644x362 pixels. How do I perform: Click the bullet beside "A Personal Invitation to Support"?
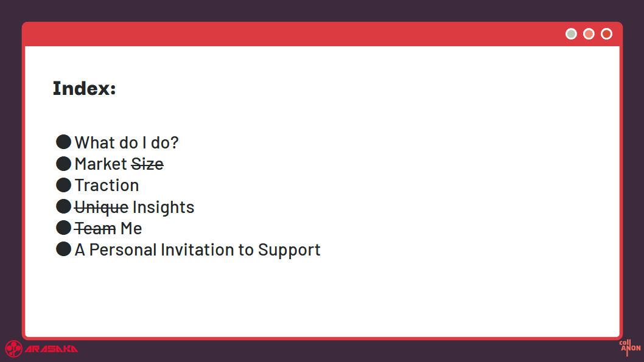[x=63, y=249]
